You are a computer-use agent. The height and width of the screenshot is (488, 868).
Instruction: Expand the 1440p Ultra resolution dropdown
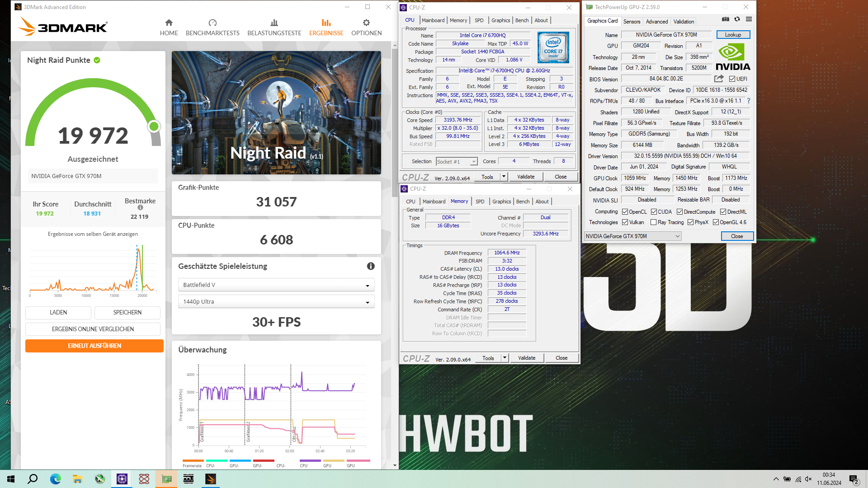[276, 302]
